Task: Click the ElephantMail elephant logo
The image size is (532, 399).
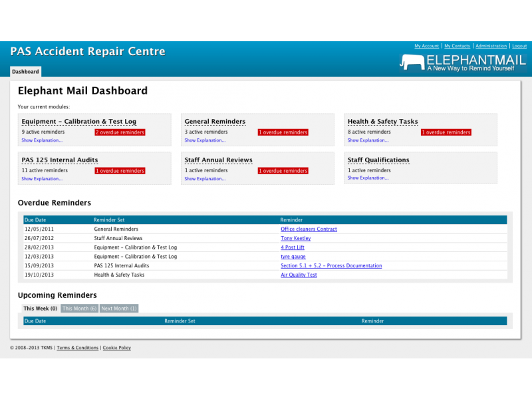Action: 412,62
